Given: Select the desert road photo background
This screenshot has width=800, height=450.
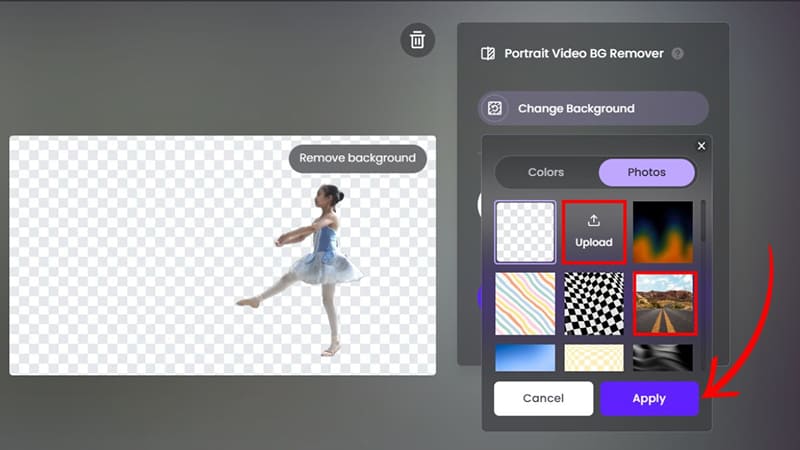Looking at the screenshot, I should [x=663, y=303].
